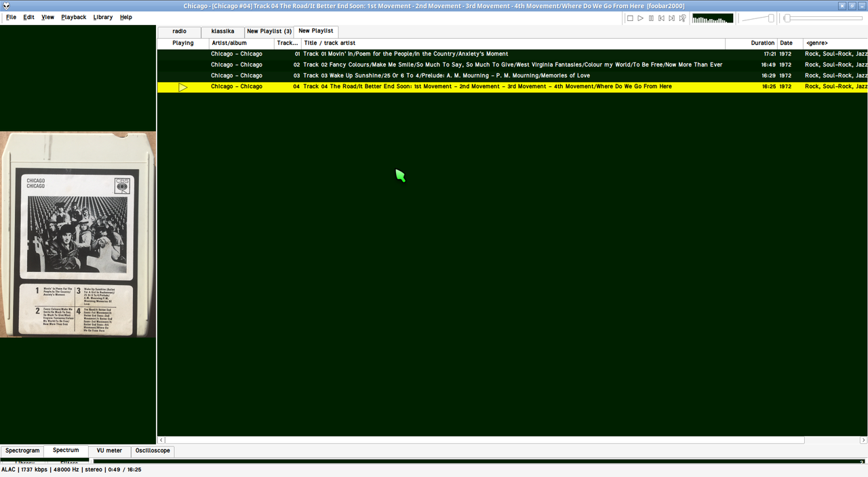Click the Play button in toolbar
868x477 pixels.
coord(640,18)
